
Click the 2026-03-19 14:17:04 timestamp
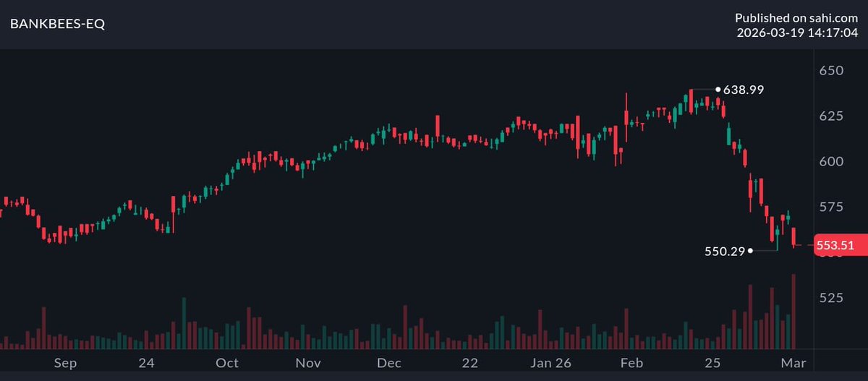[x=797, y=33]
